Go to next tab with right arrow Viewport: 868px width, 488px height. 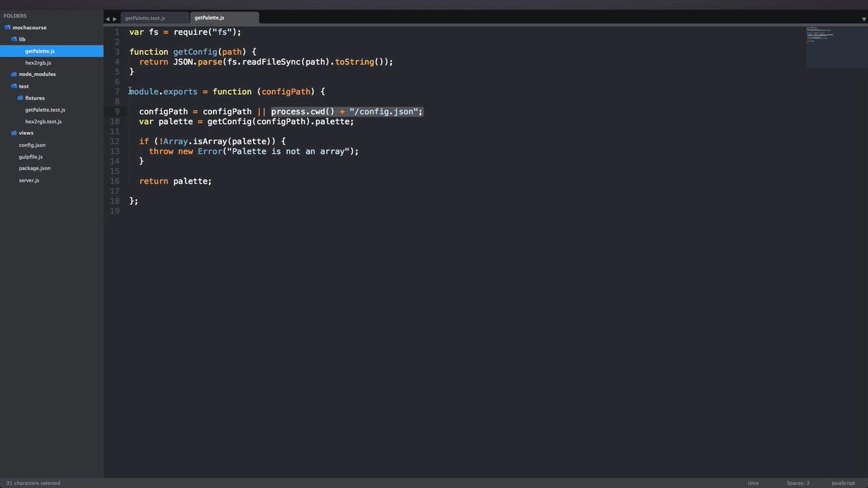coord(115,19)
